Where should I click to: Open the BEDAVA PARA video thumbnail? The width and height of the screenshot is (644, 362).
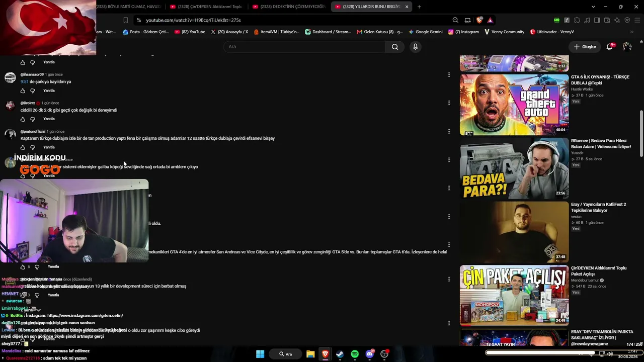pos(514,168)
